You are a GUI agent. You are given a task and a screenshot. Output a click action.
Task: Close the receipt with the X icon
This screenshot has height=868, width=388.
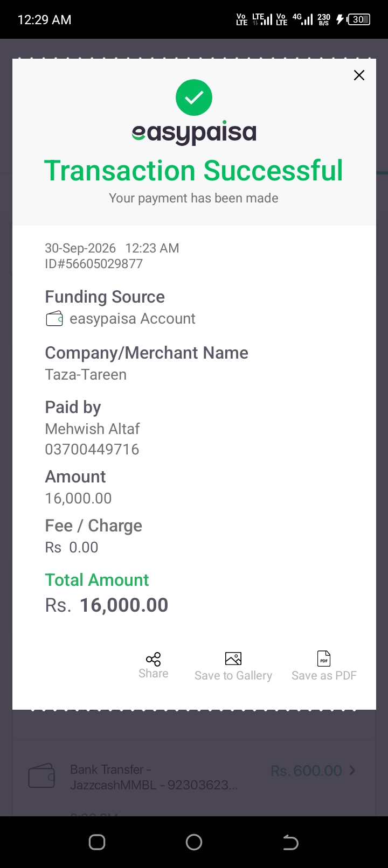coord(359,75)
